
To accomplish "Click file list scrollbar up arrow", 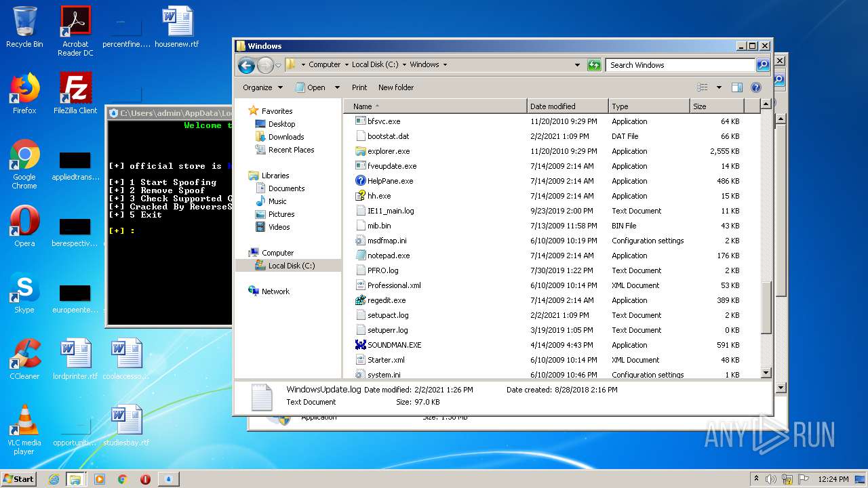I will 766,104.
